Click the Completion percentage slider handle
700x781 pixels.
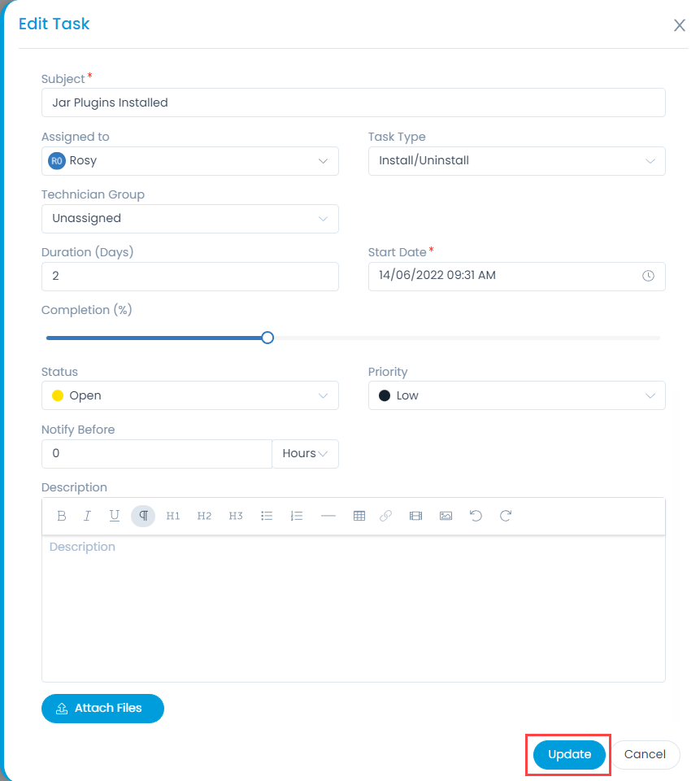(267, 338)
